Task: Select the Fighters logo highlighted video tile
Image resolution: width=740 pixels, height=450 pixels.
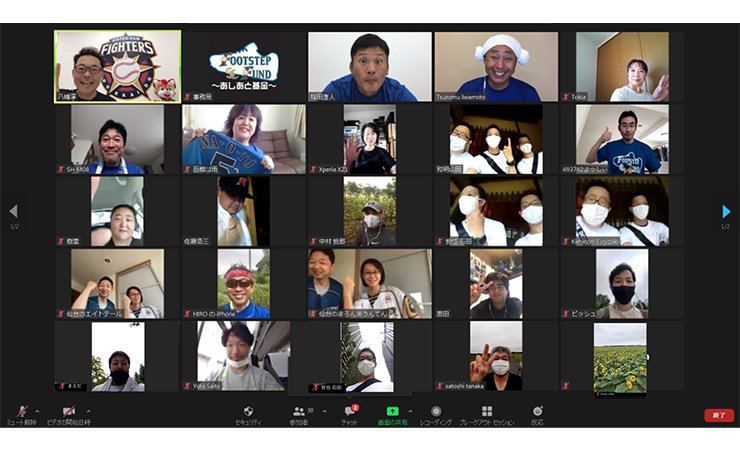Action: (117, 66)
